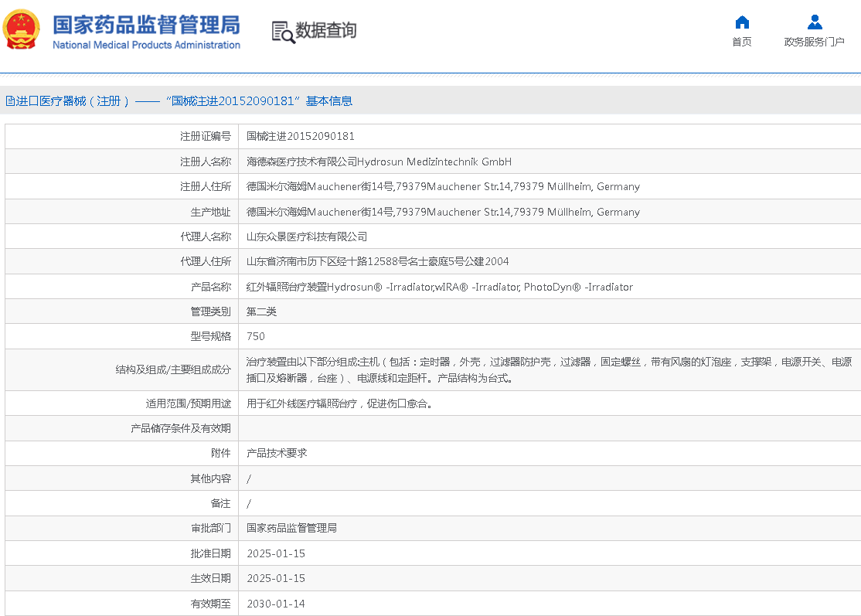The height and width of the screenshot is (616, 861).
Task: Click the validity end date 2030-01-14
Action: 276,604
